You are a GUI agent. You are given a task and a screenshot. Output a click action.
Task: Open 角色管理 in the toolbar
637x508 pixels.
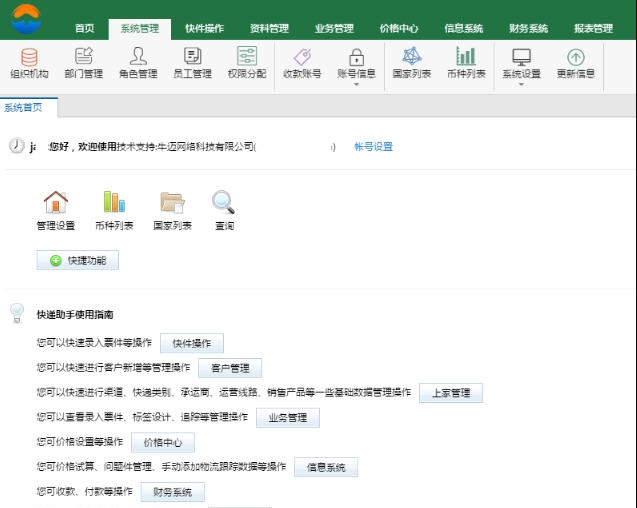pyautogui.click(x=138, y=58)
